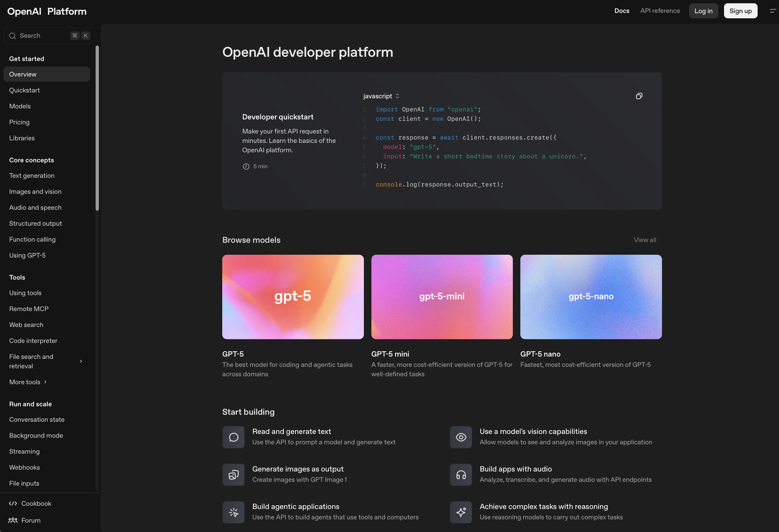This screenshot has width=779, height=532.
Task: Click View all models link
Action: [x=645, y=240]
